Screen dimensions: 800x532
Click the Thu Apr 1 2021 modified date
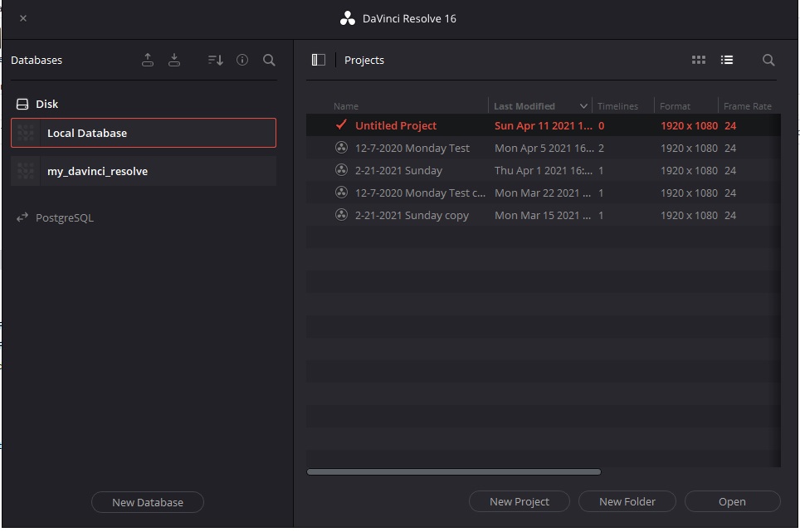pyautogui.click(x=544, y=170)
